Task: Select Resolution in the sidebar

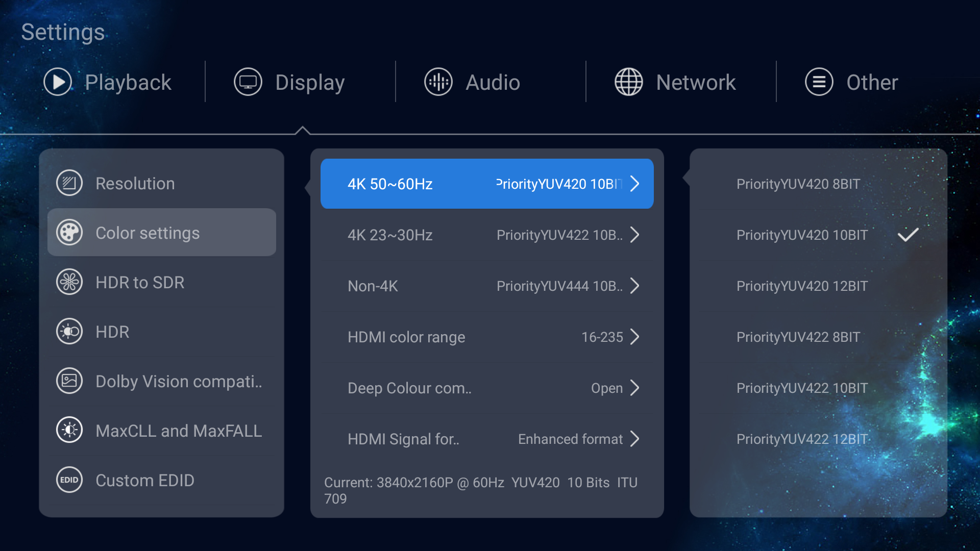Action: click(162, 183)
